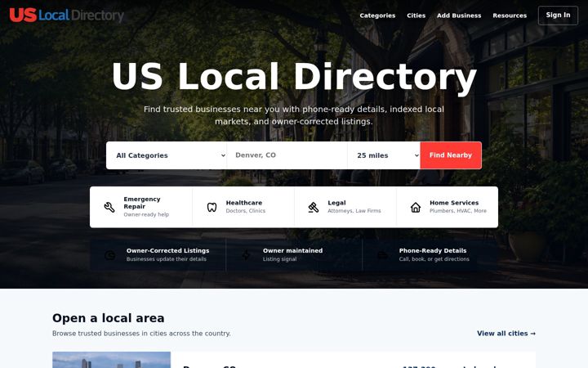This screenshot has height=368, width=588.
Task: Select the Emergency Repair category card
Action: pos(141,207)
